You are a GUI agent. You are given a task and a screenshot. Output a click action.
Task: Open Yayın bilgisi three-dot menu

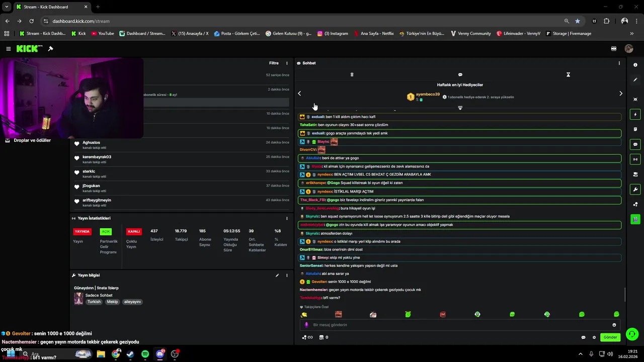[x=287, y=276]
